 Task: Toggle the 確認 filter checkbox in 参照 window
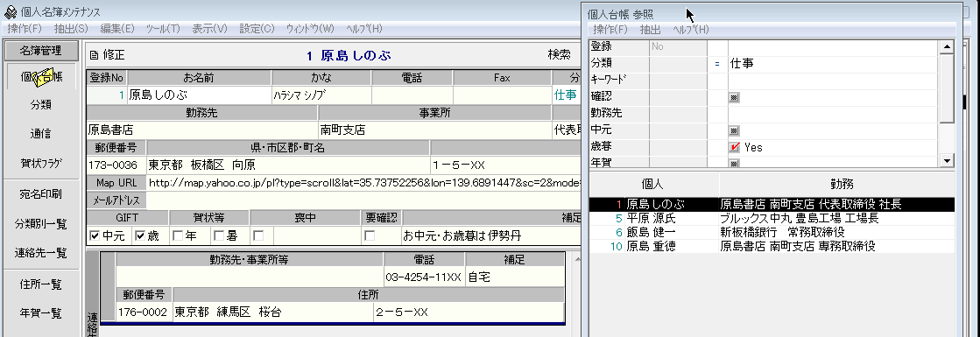[735, 97]
